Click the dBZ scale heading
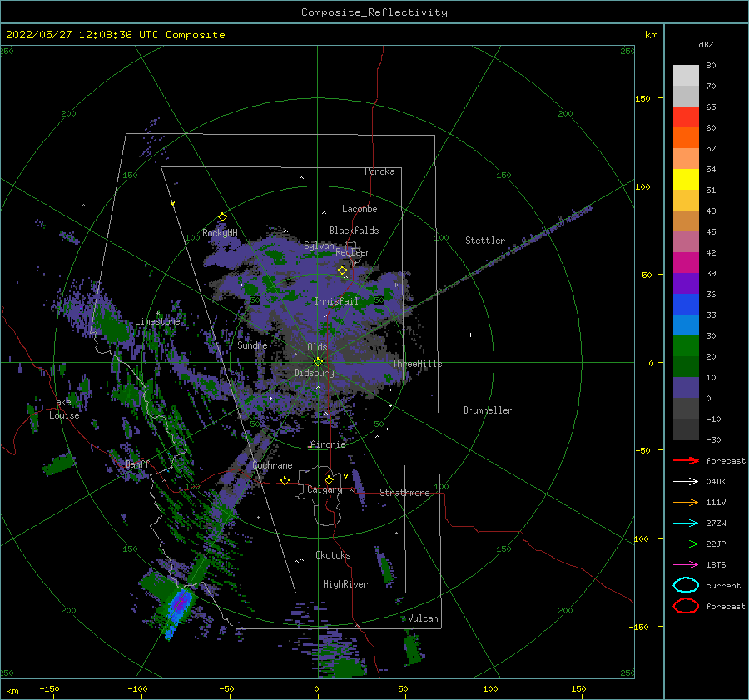 pyautogui.click(x=706, y=44)
